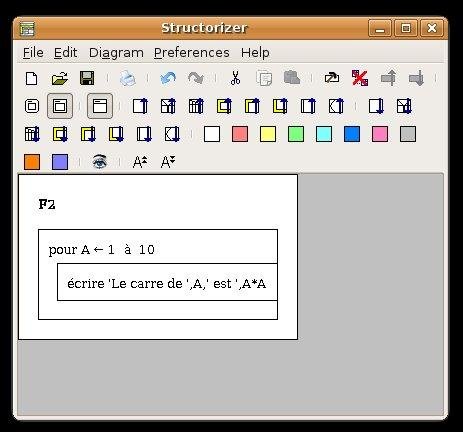Add a CASE statement before the selected element

[x=196, y=106]
